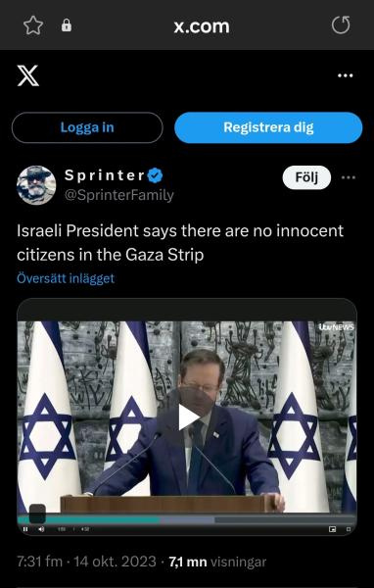374x588 pixels.
Task: Click Översätt inlägget to translate post
Action: pyautogui.click(x=66, y=278)
